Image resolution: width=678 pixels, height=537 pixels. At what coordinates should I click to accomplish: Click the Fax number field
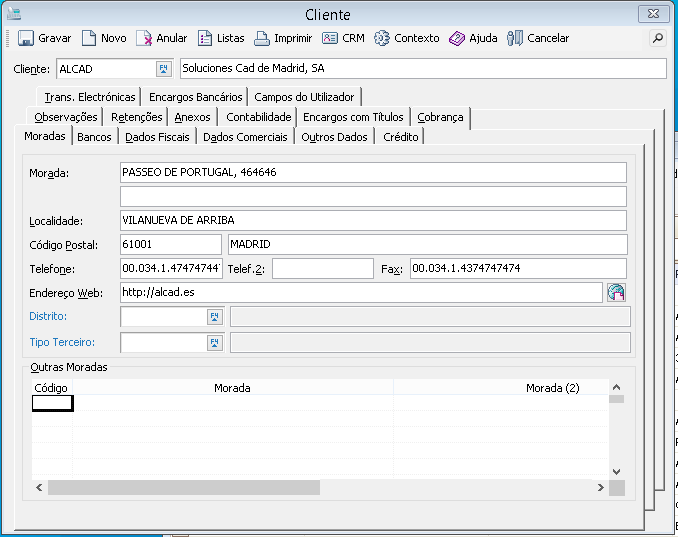coord(518,268)
